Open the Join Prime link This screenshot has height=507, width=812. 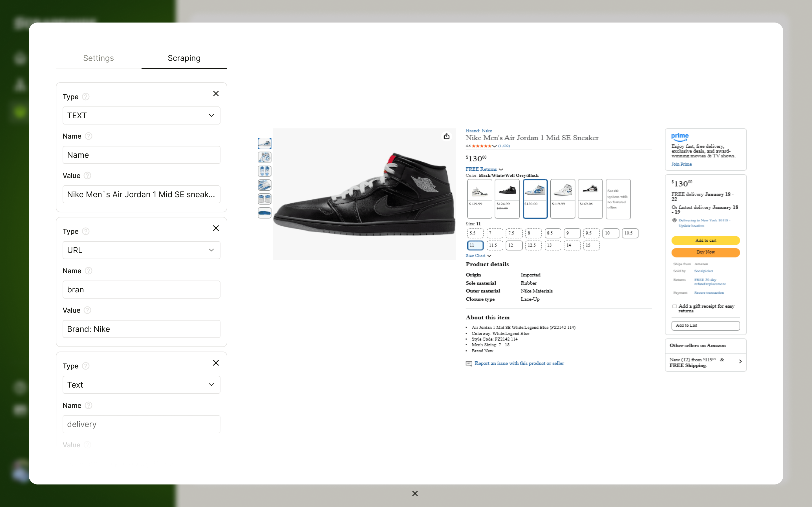[681, 164]
